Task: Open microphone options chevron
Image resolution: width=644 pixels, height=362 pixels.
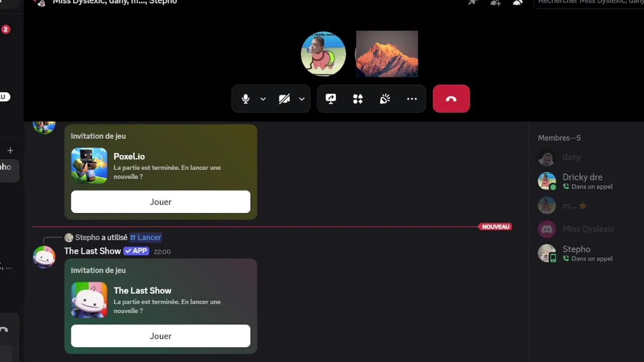Action: [263, 99]
